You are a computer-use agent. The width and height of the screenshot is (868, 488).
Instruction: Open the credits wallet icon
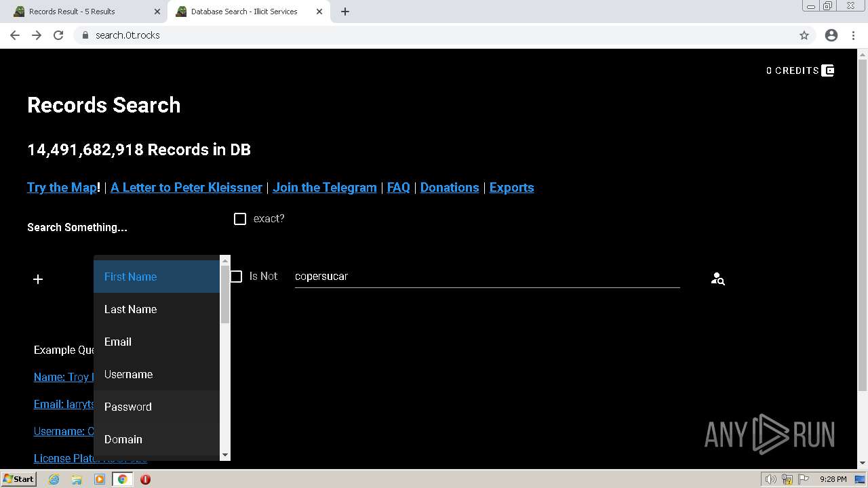828,70
